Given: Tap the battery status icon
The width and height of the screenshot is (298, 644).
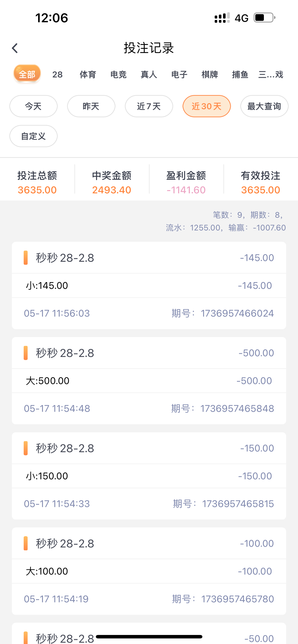Looking at the screenshot, I should pyautogui.click(x=264, y=18).
